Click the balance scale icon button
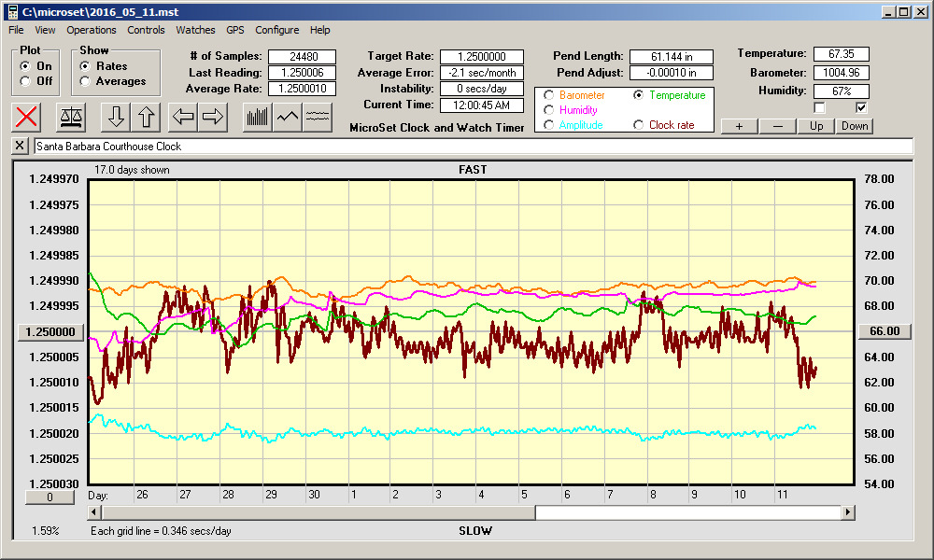Viewport: 934px width, 560px height. 71,117
